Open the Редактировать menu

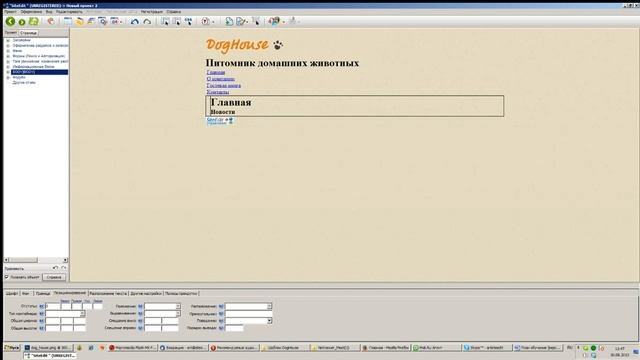[x=69, y=12]
